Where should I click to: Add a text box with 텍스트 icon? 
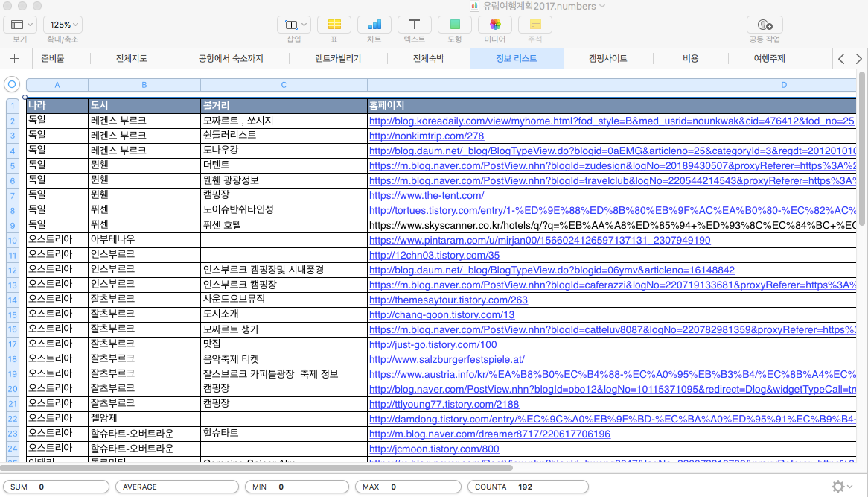[414, 25]
